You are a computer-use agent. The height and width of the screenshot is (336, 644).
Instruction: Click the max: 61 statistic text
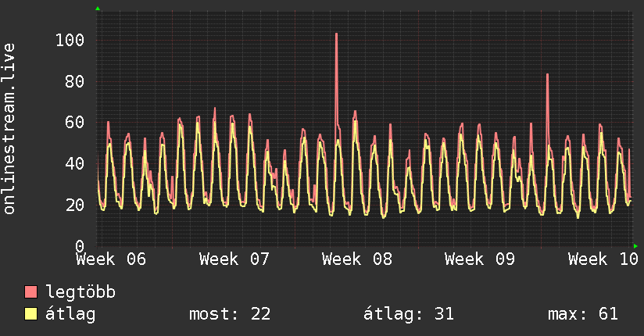583,314
